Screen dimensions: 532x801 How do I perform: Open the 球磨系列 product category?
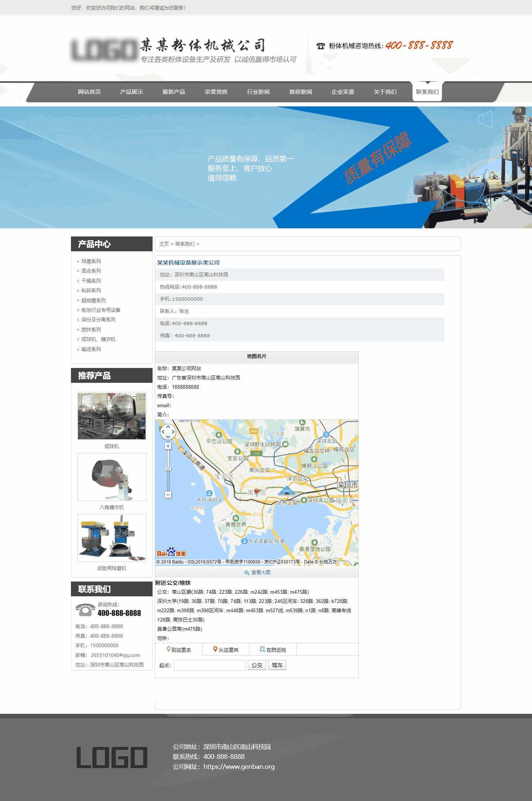click(x=91, y=261)
